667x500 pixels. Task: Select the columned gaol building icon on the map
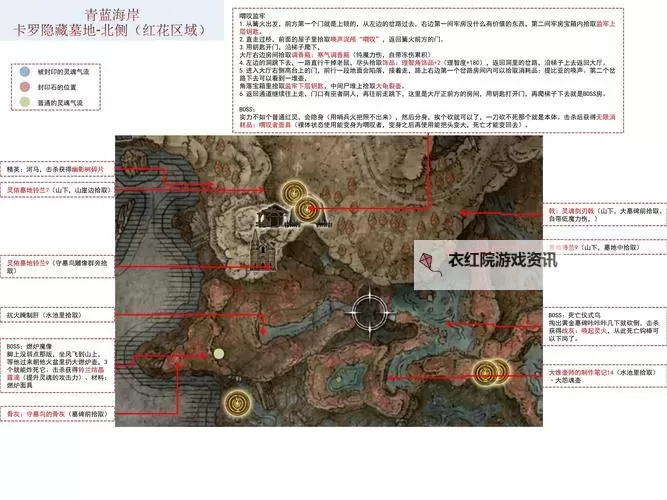[273, 215]
